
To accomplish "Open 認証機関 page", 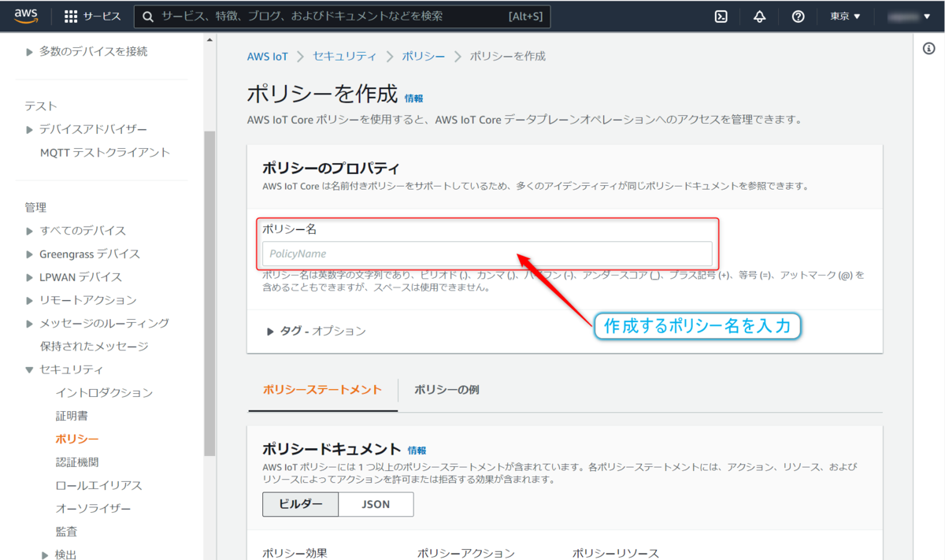I will (77, 462).
